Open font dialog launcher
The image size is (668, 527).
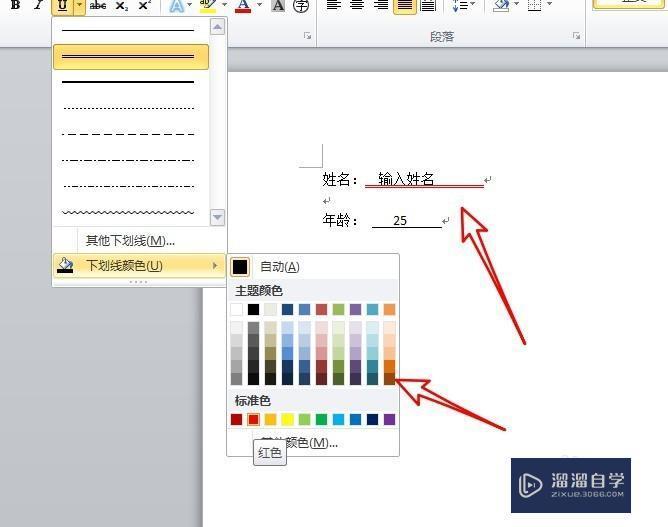click(x=307, y=36)
